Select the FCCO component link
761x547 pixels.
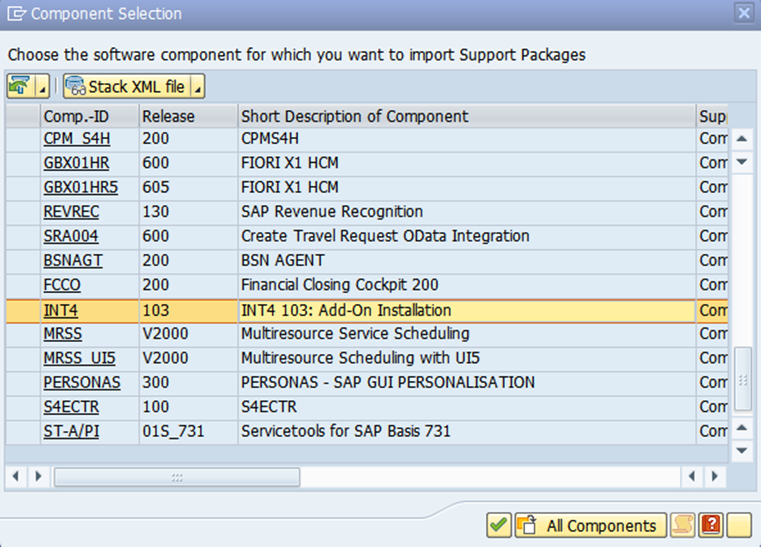pyautogui.click(x=62, y=284)
